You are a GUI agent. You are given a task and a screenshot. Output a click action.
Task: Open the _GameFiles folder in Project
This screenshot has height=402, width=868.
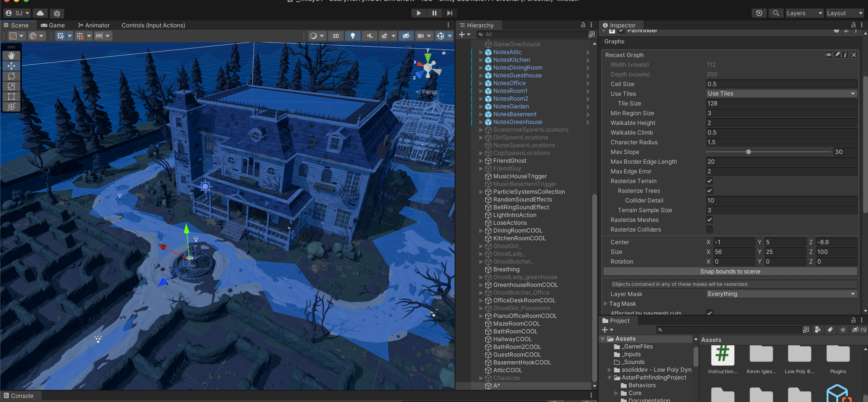tap(637, 346)
